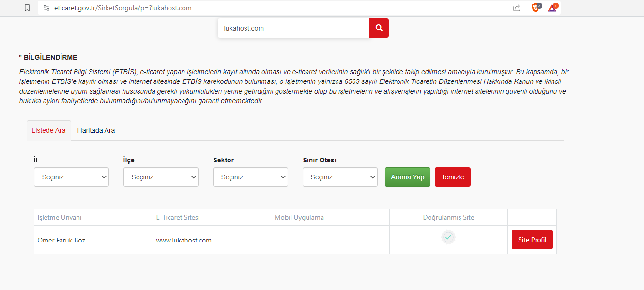Click the Ömer Faruk Boz table cell

[93, 240]
